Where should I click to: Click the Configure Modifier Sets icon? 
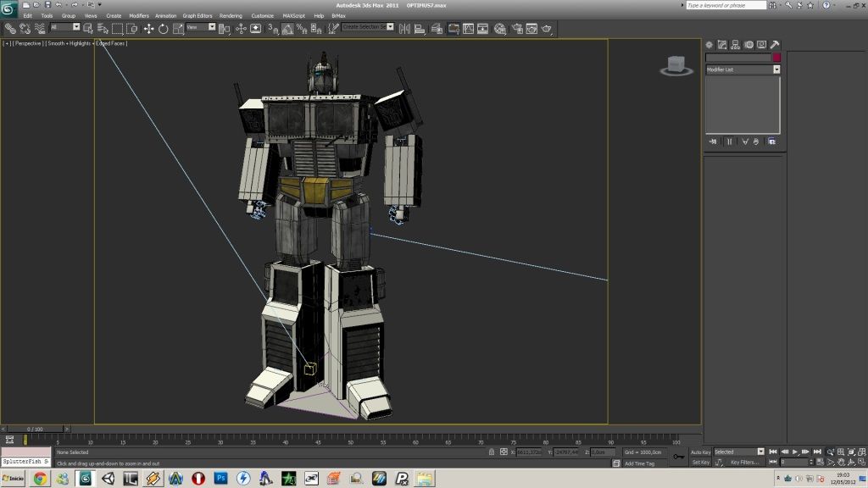771,141
